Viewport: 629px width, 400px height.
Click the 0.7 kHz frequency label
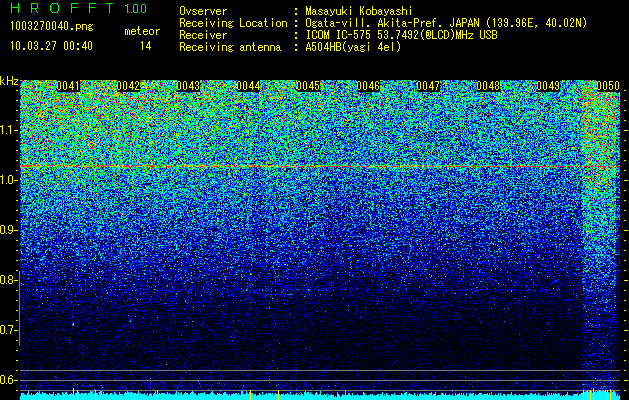8,330
